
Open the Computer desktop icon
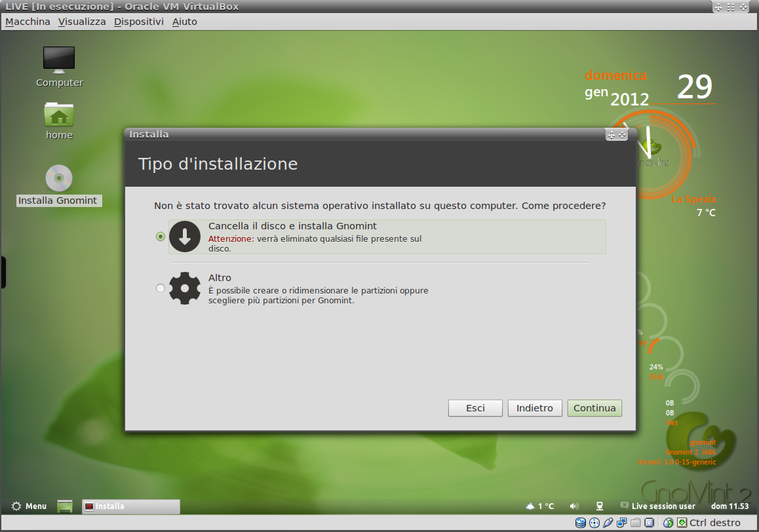(59, 60)
